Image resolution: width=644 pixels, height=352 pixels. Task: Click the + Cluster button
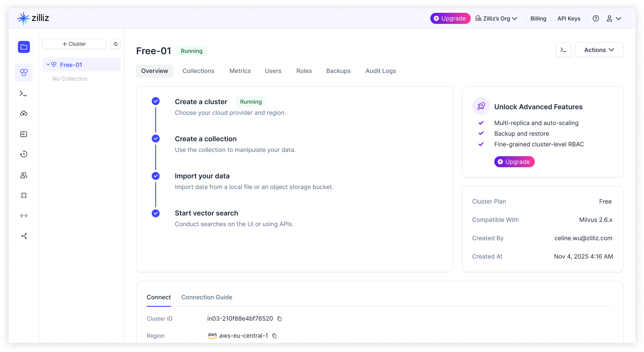pos(74,44)
